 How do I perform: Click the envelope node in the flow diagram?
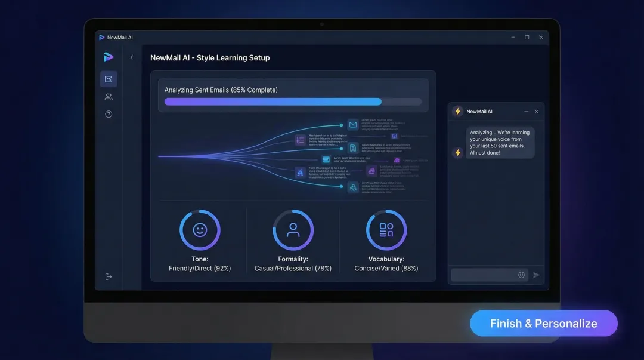(x=354, y=125)
